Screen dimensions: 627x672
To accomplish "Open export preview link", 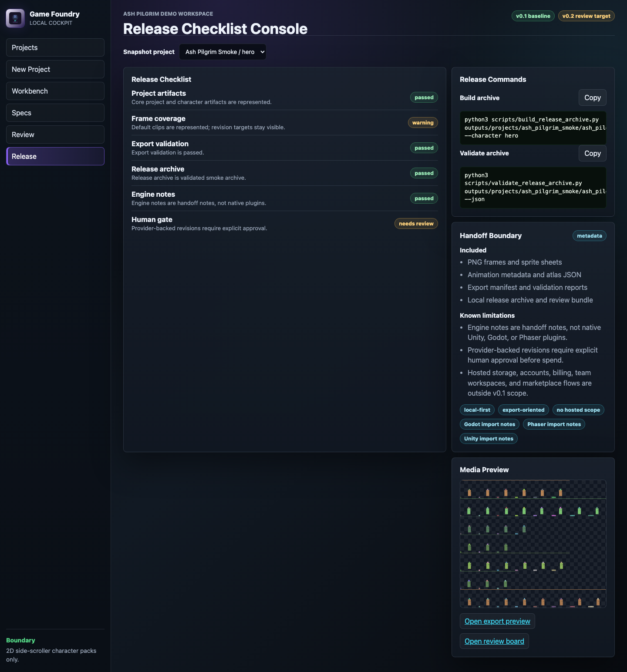I will click(x=497, y=621).
